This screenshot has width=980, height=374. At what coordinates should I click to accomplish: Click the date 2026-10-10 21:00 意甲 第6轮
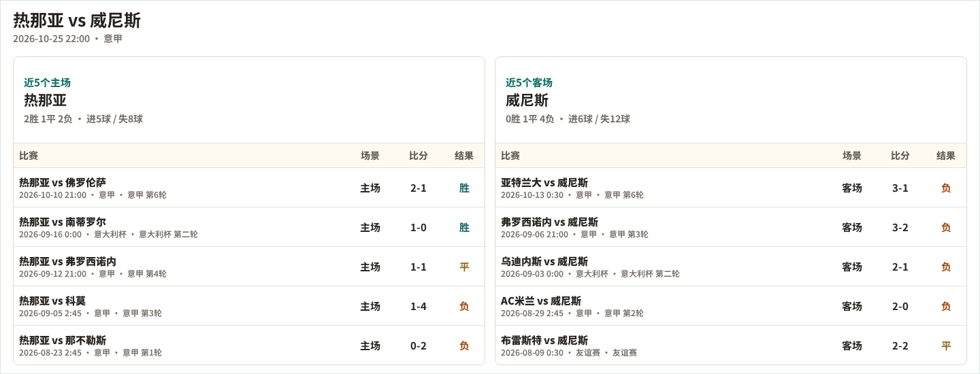point(93,195)
